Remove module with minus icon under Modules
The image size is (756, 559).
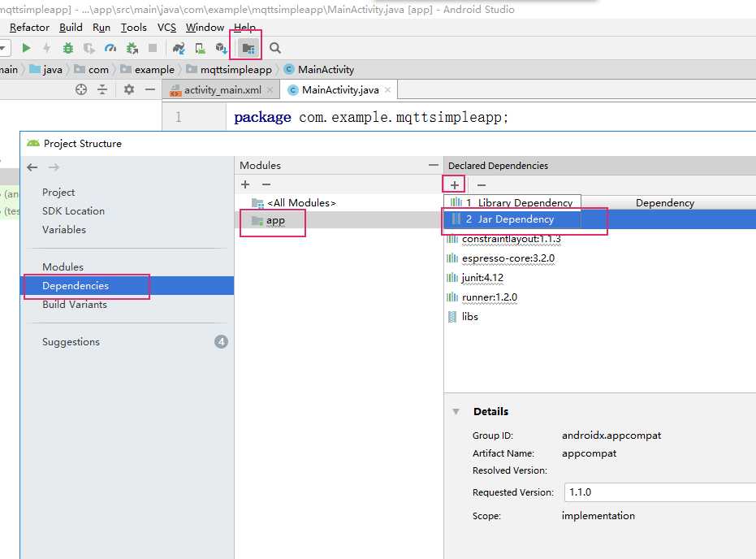tap(266, 184)
